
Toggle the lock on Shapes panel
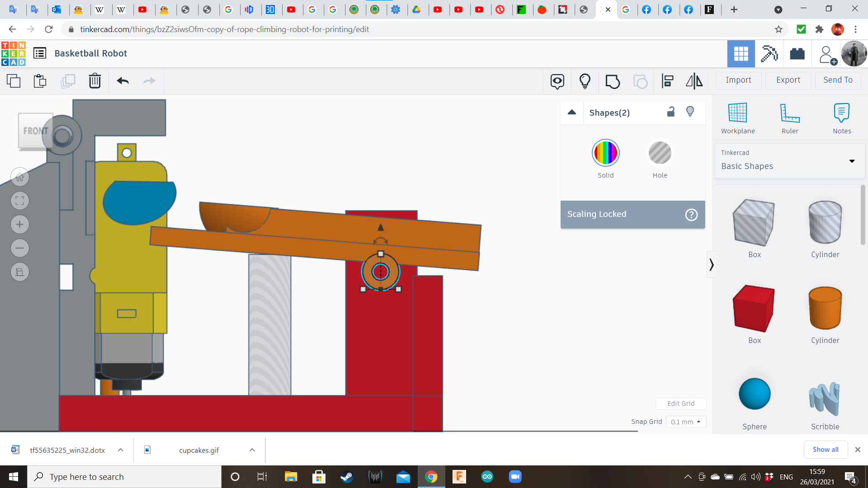[x=670, y=112]
